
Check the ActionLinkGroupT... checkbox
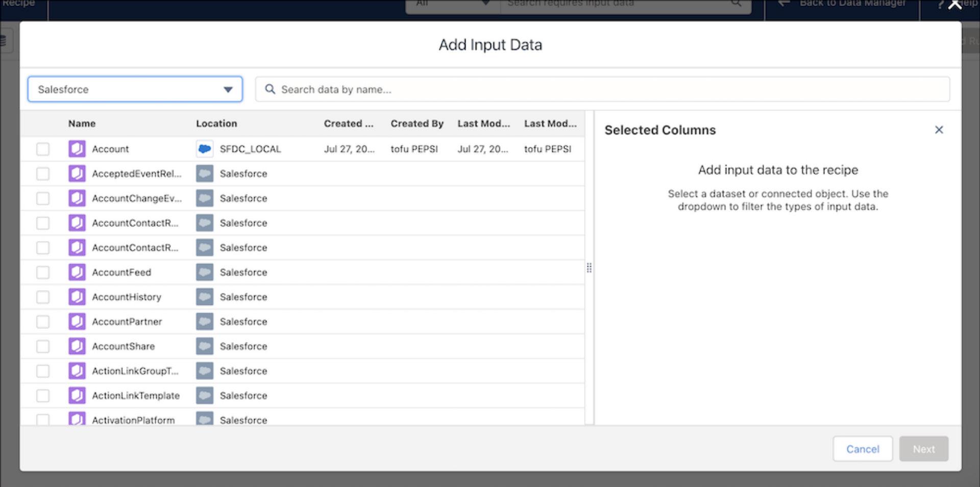tap(43, 371)
